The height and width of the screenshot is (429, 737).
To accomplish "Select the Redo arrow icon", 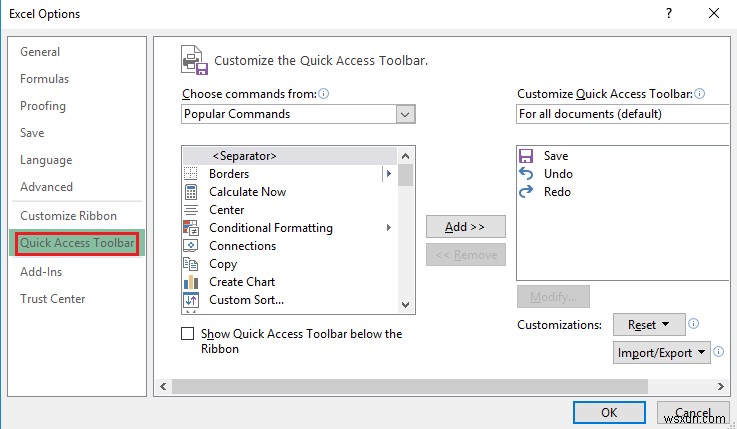I will pyautogui.click(x=527, y=192).
